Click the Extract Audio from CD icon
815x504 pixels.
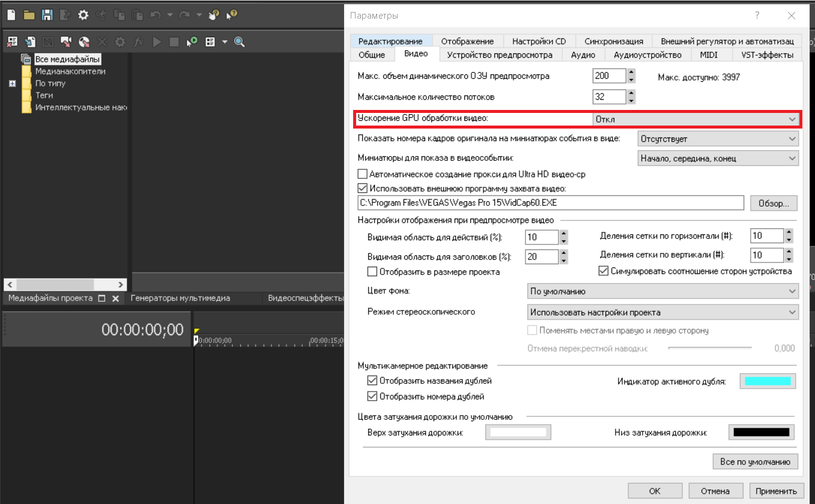click(84, 42)
